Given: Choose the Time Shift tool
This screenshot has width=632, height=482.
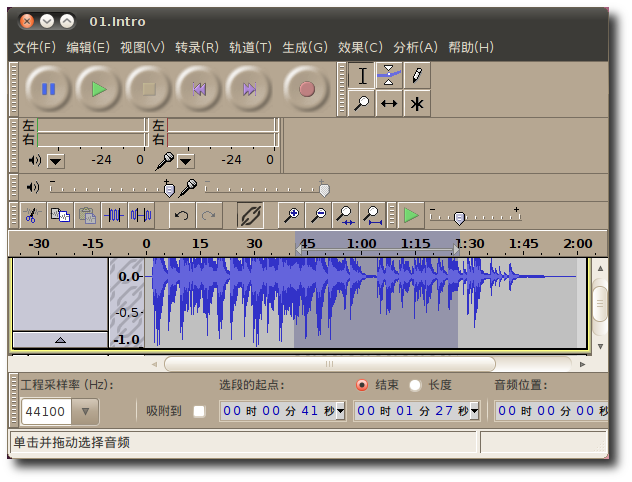Looking at the screenshot, I should [x=389, y=103].
